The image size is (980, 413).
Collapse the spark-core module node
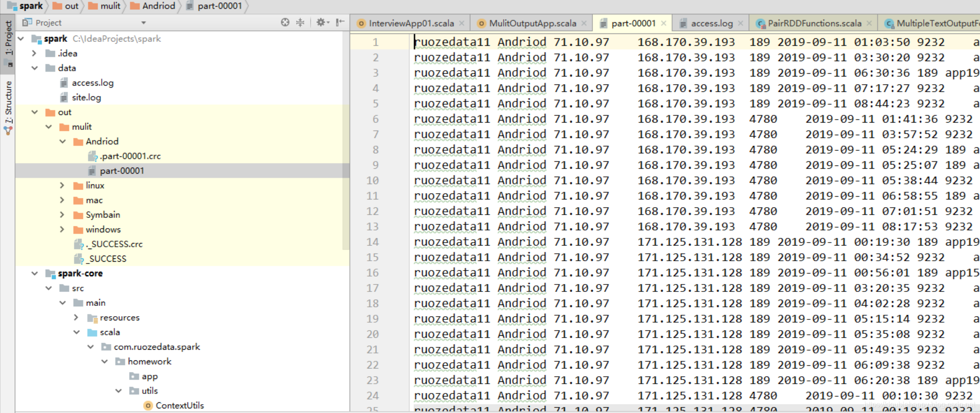coord(34,273)
